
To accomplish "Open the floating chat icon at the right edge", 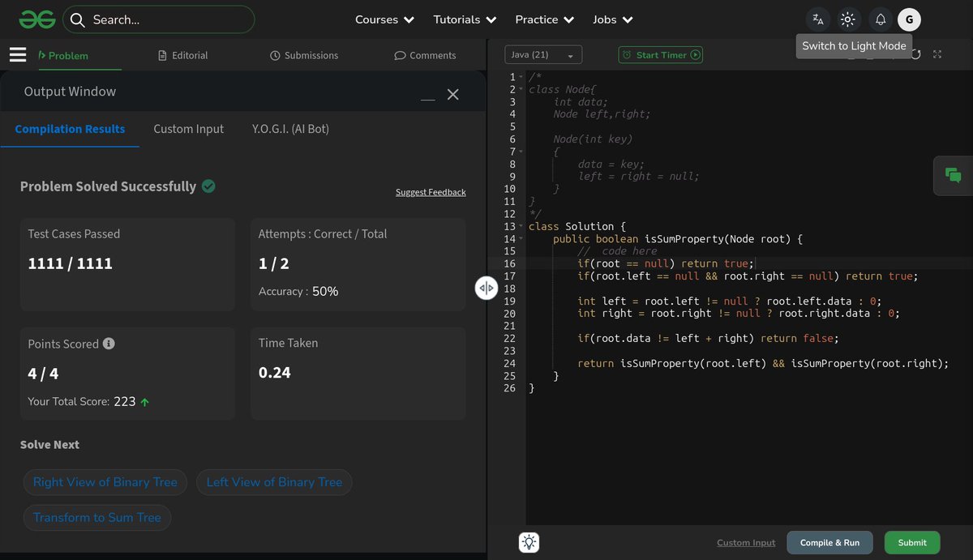I will (x=954, y=175).
